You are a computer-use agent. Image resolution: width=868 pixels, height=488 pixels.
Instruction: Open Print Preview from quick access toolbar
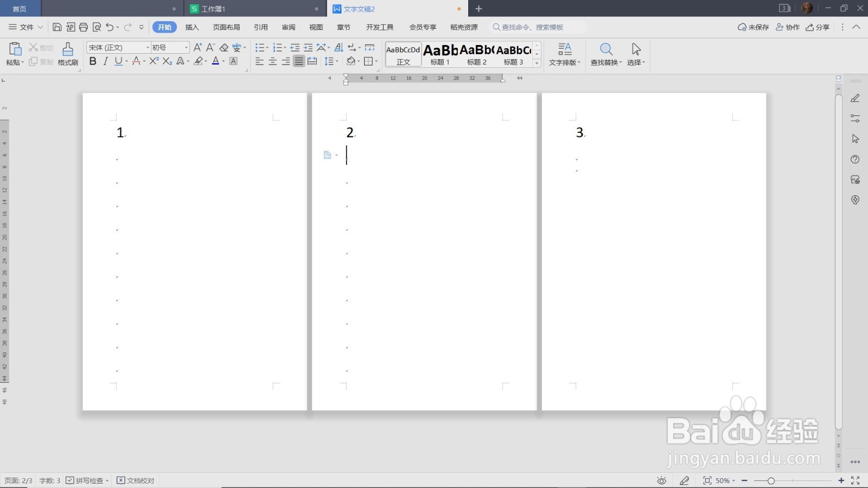(97, 27)
